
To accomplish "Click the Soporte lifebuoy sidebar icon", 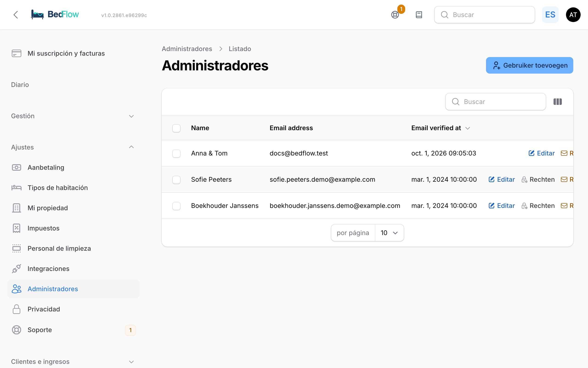I will [x=17, y=330].
